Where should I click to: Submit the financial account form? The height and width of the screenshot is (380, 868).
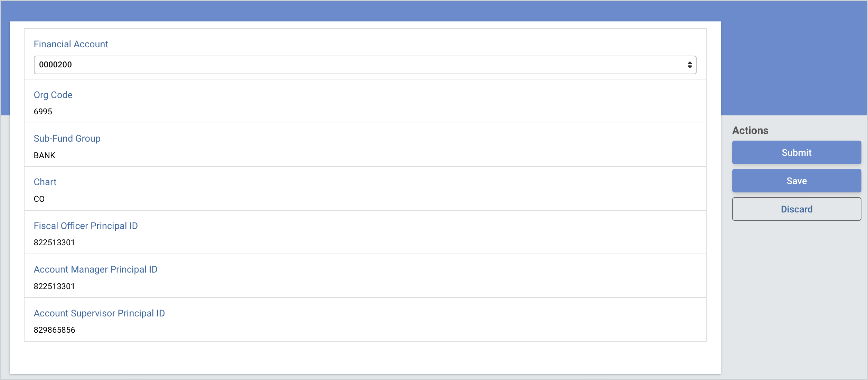[x=796, y=152]
